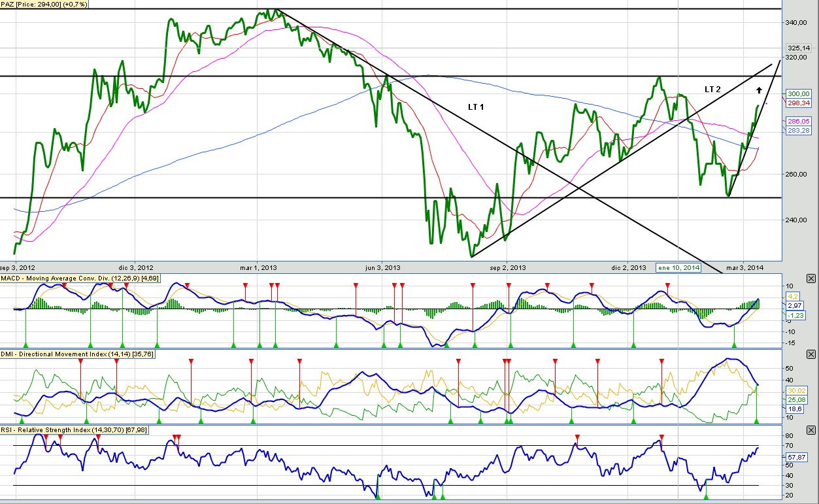Close the DMI indicator panel
The width and height of the screenshot is (819, 504).
coord(811,355)
